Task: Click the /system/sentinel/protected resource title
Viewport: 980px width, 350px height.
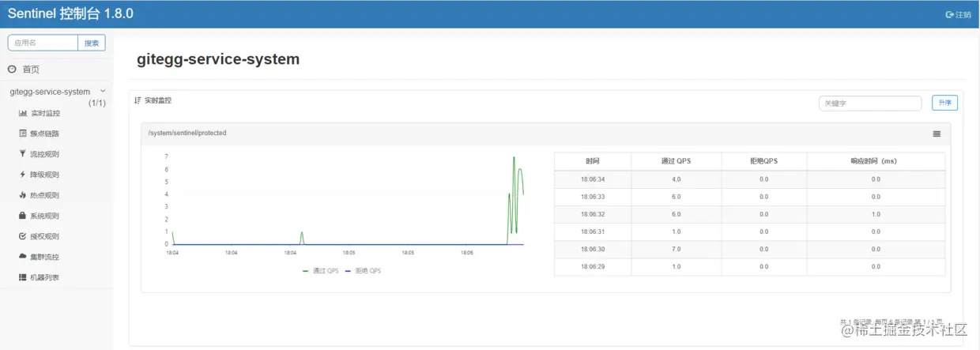Action: pos(187,133)
